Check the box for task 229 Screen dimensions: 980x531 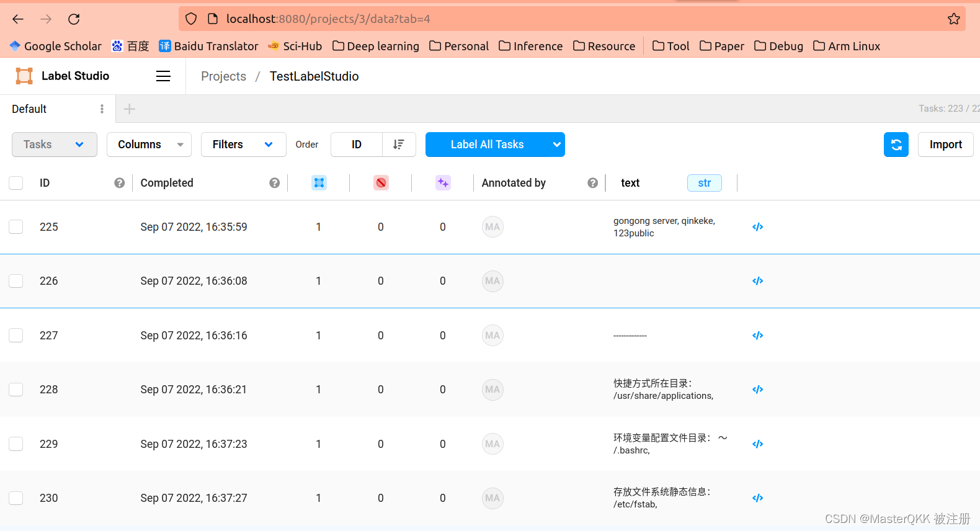(x=16, y=444)
